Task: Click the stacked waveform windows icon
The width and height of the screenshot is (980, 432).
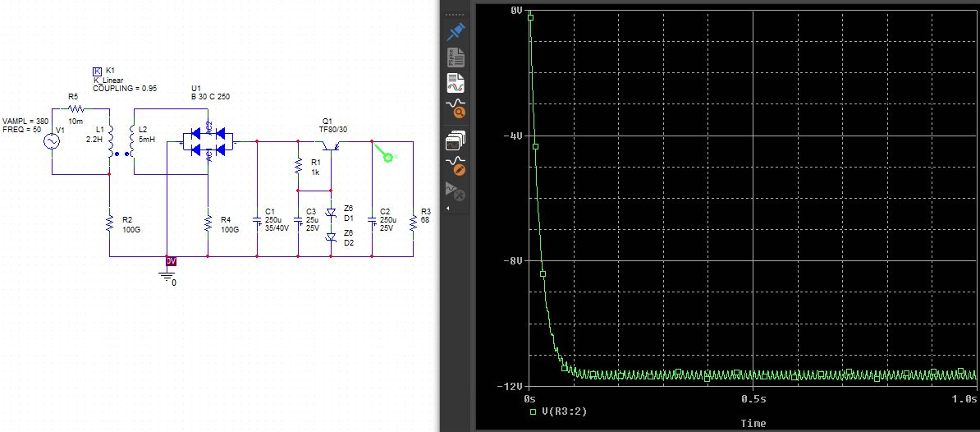Action: point(455,140)
